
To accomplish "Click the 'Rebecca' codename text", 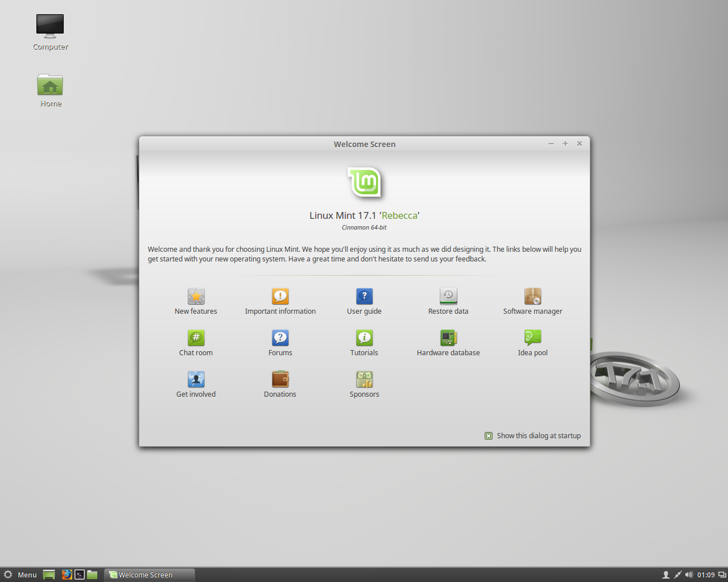I will point(400,215).
